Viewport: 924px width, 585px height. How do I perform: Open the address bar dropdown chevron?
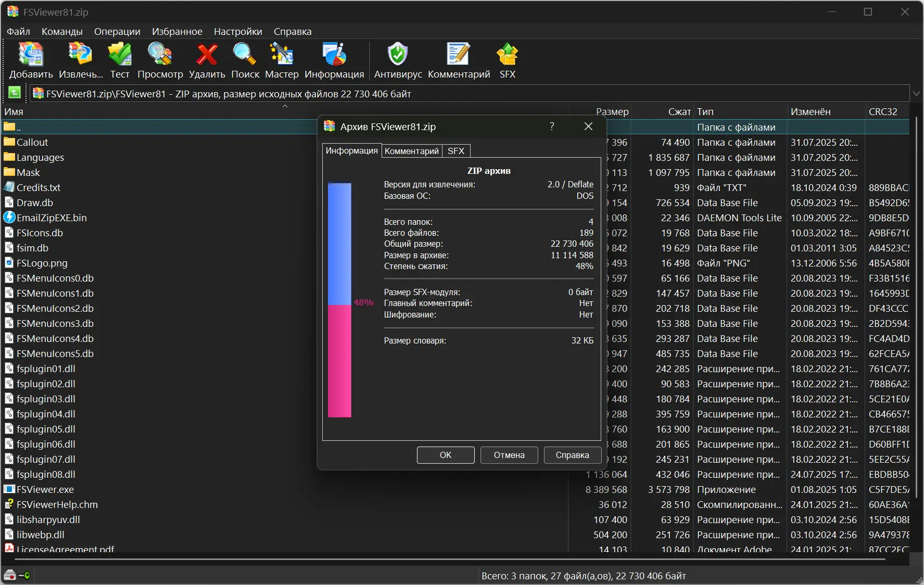click(916, 93)
